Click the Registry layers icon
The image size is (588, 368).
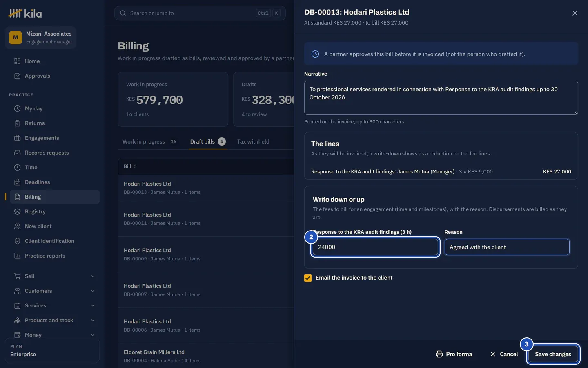point(17,211)
